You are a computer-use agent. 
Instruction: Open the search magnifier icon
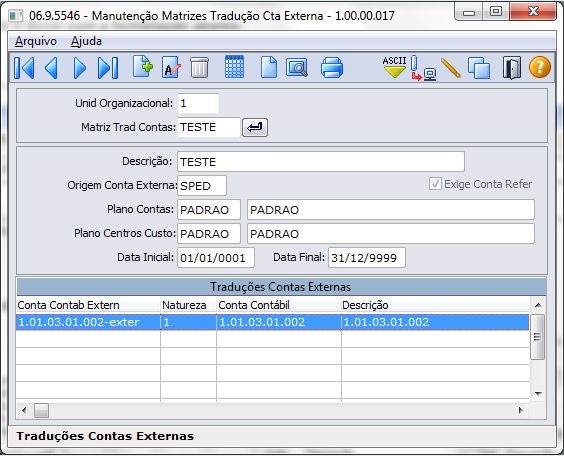pyautogui.click(x=297, y=68)
